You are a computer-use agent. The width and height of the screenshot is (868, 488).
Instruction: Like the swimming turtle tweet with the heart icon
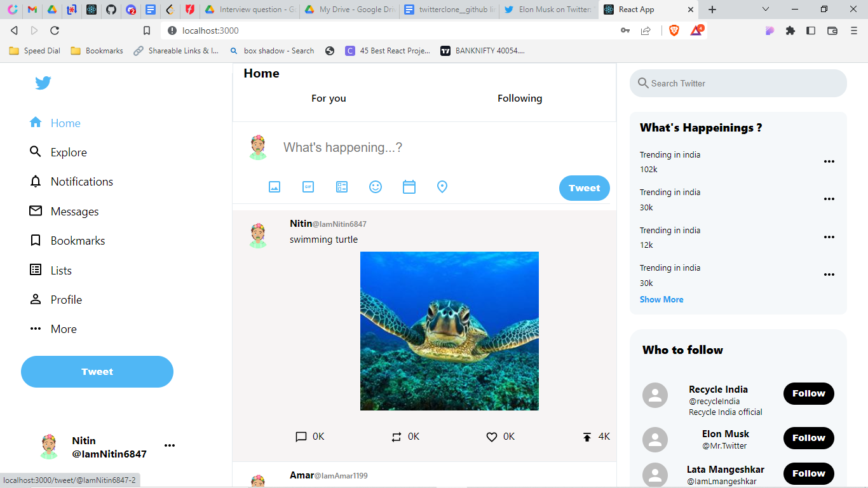pyautogui.click(x=491, y=437)
